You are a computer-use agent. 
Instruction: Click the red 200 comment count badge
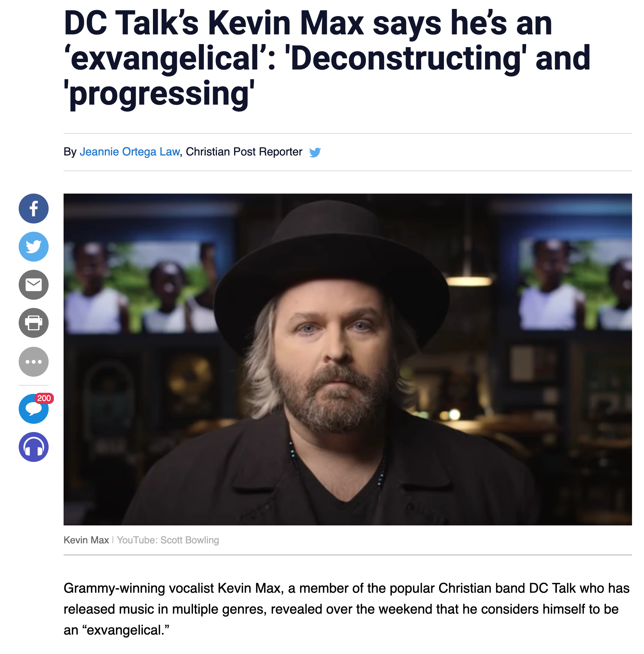click(x=44, y=398)
